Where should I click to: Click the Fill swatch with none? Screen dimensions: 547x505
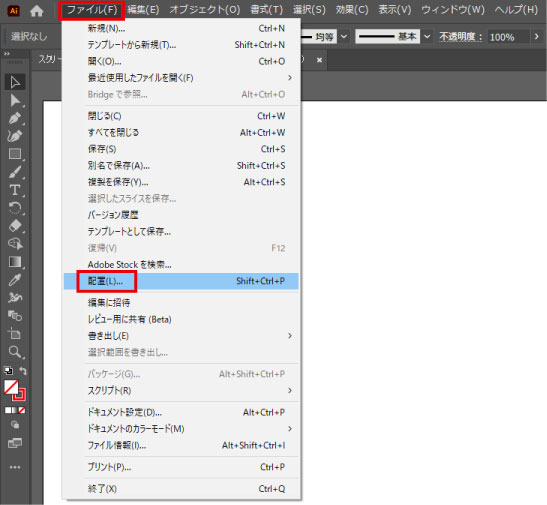pyautogui.click(x=11, y=387)
